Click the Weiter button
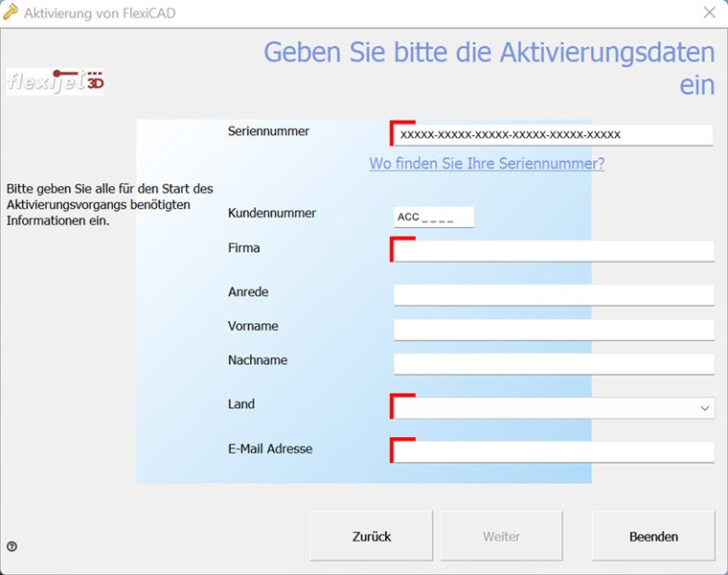Image resolution: width=728 pixels, height=575 pixels. point(501,536)
